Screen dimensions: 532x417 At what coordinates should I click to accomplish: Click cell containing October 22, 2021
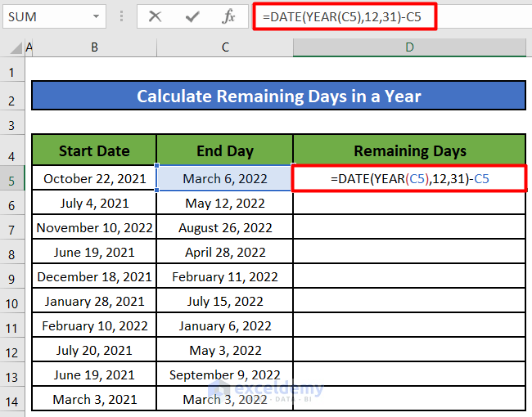94,179
